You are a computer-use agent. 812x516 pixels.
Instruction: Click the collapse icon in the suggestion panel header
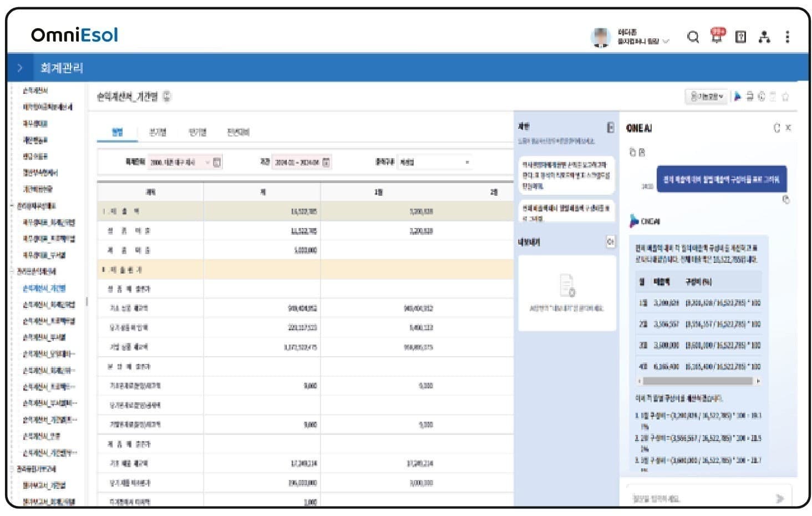[610, 128]
